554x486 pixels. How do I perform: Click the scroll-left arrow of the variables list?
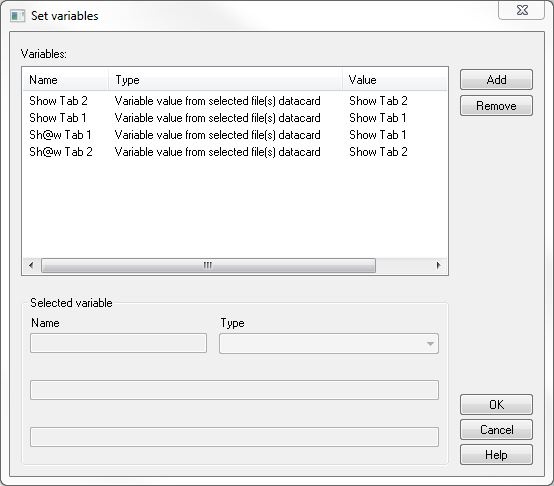31,265
